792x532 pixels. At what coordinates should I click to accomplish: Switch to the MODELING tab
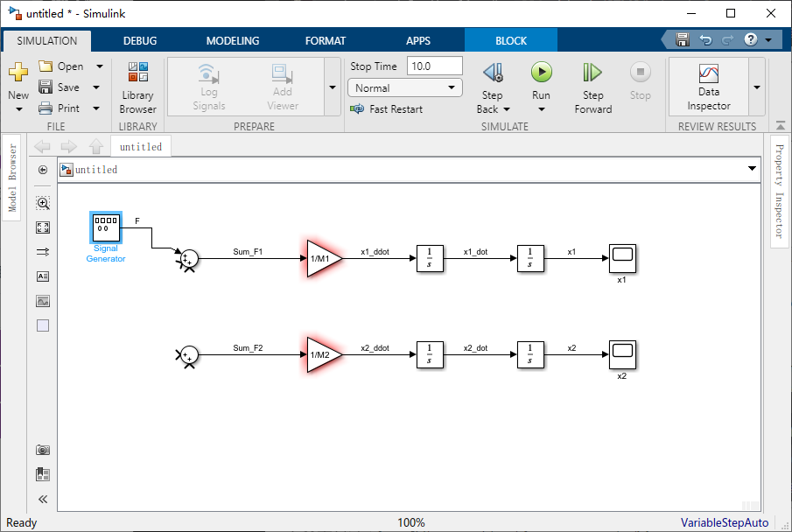(233, 41)
